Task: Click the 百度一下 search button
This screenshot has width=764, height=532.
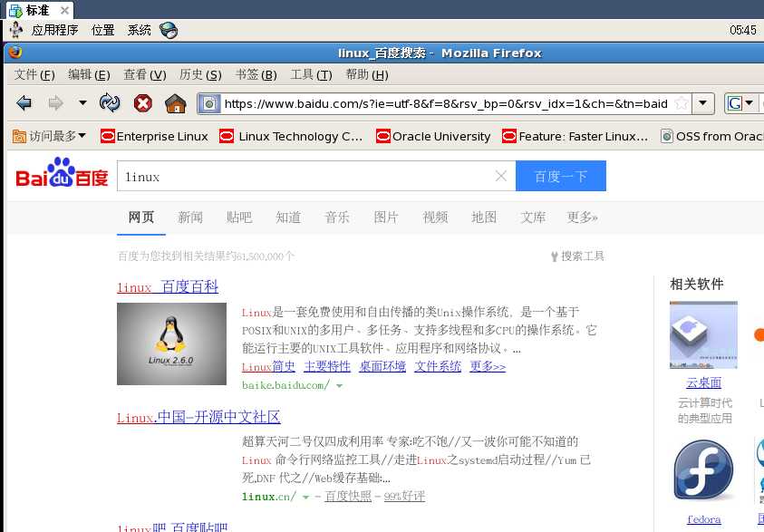Action: click(561, 176)
